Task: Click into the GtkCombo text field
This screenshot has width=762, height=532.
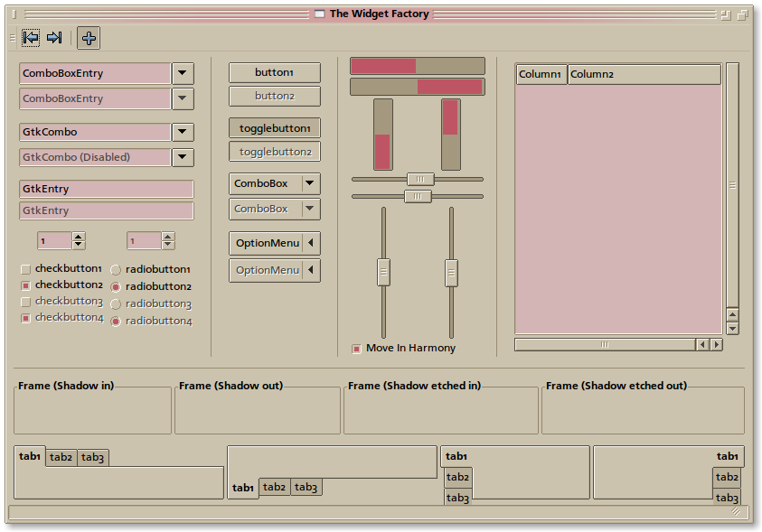Action: click(95, 132)
